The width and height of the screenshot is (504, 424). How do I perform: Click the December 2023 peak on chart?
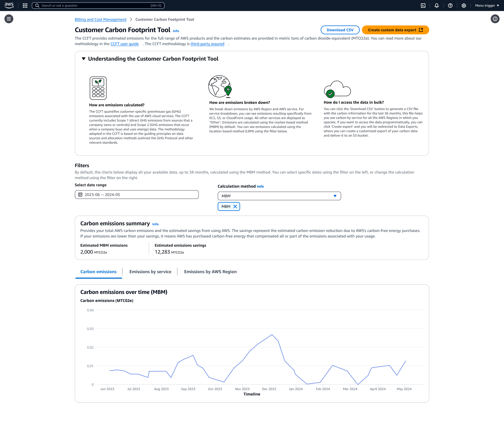pyautogui.click(x=272, y=335)
